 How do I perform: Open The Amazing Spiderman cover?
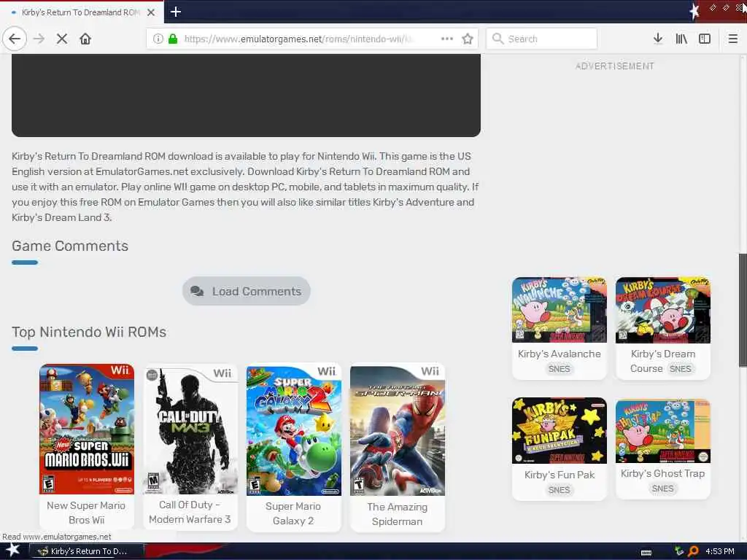[x=398, y=430]
